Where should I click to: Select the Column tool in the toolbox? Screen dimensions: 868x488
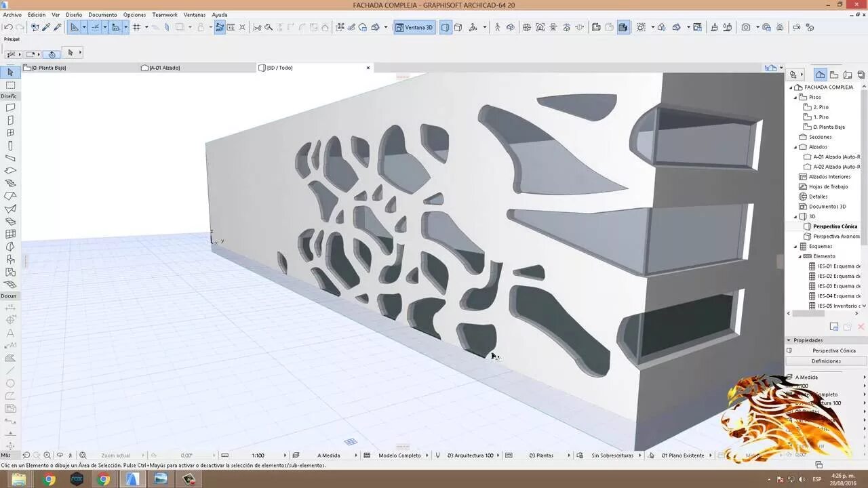tap(10, 146)
